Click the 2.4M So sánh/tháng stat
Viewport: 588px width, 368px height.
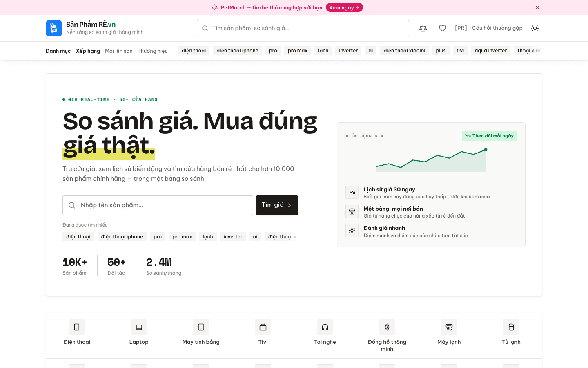(164, 266)
